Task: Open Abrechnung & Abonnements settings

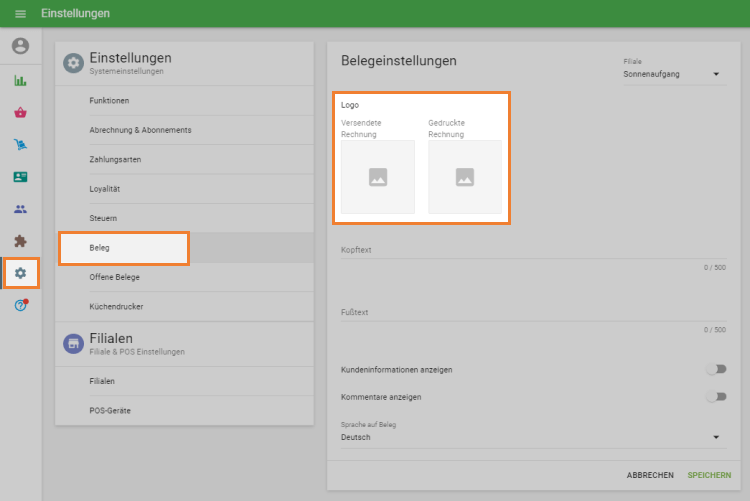Action: pyautogui.click(x=184, y=130)
